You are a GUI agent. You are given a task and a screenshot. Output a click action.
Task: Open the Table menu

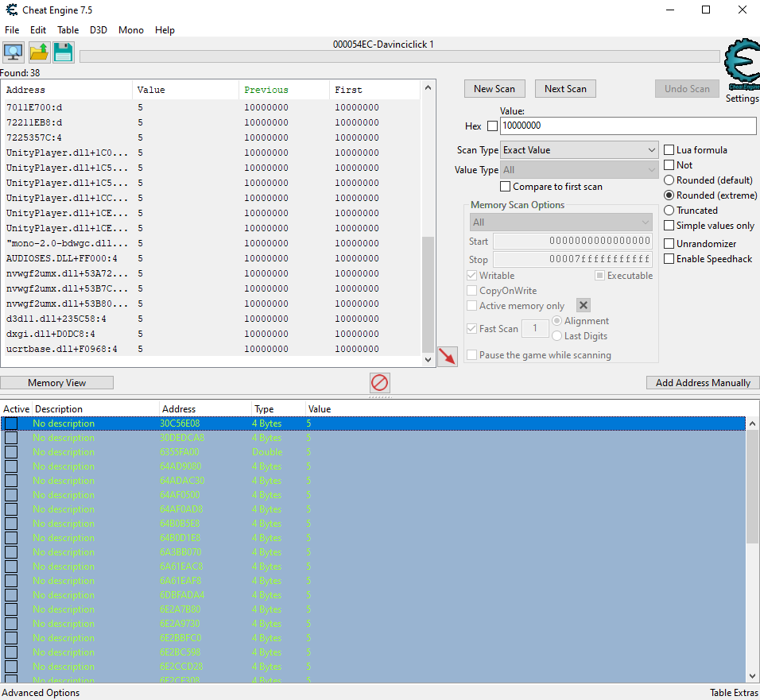coord(68,30)
